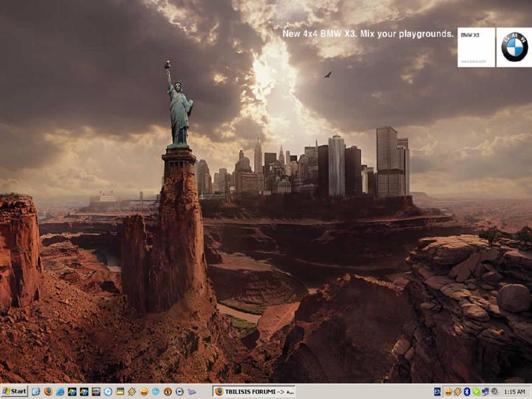Open the EN language indicator
Image resolution: width=532 pixels, height=399 pixels.
point(438,392)
